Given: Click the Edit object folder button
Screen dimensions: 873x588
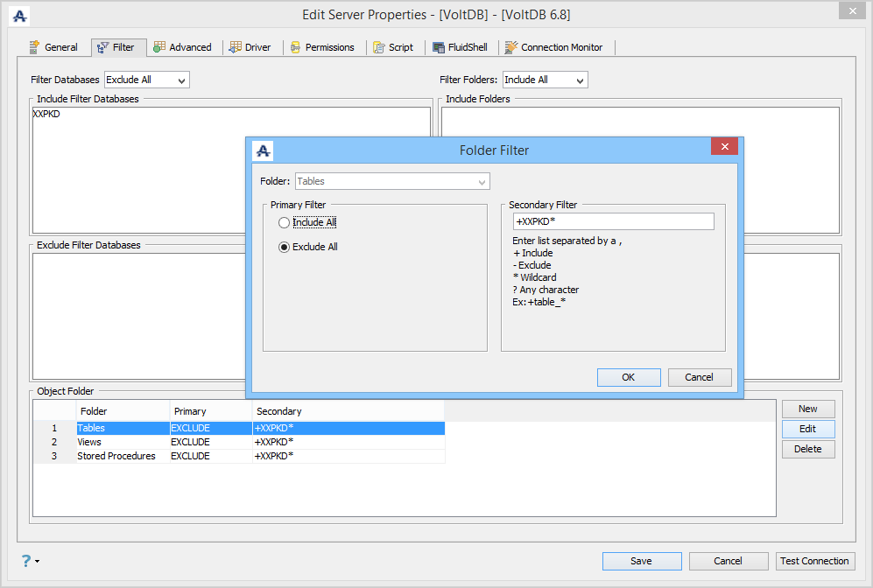Looking at the screenshot, I should click(808, 429).
